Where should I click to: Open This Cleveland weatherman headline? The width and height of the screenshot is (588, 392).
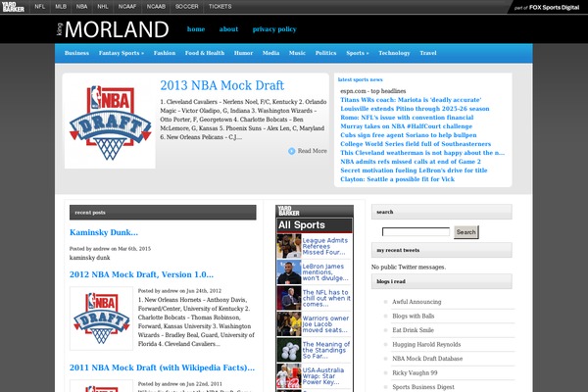(x=422, y=153)
